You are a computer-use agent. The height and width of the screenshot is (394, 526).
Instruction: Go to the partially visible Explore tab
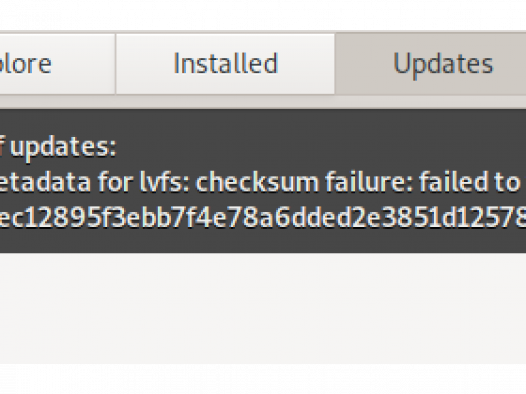pos(57,64)
